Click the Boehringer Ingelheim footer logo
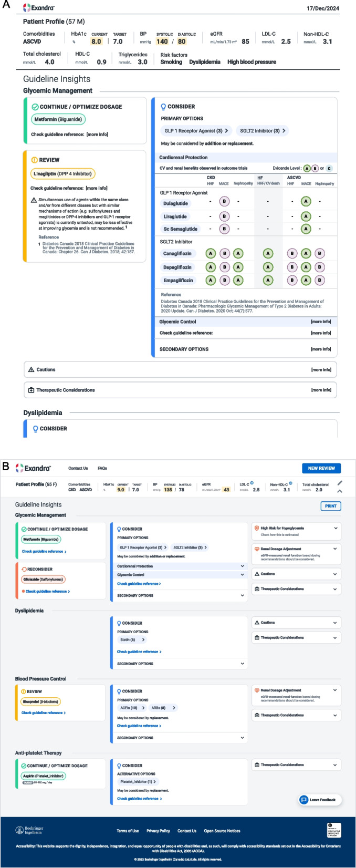The height and width of the screenshot is (868, 356). pyautogui.click(x=29, y=830)
